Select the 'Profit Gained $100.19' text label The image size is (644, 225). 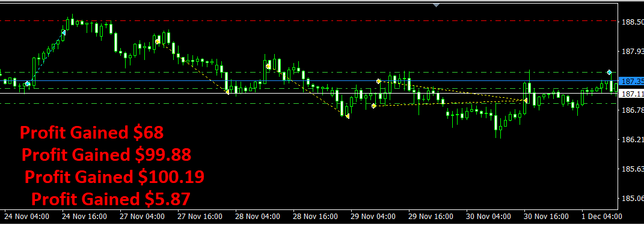tap(115, 177)
